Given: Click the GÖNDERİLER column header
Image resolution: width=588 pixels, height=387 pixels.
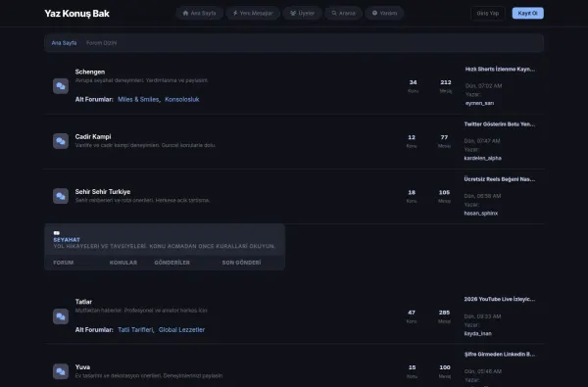Looking at the screenshot, I should coord(172,263).
